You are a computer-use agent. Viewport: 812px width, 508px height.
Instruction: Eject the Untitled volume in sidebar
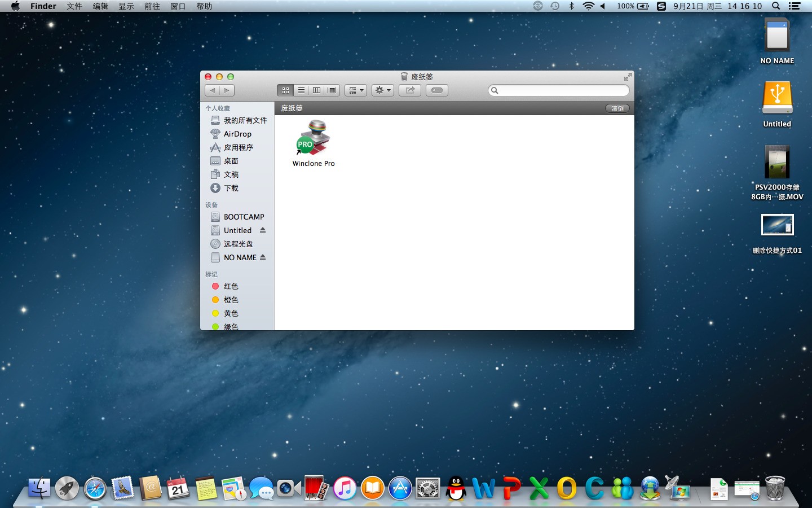tap(263, 230)
